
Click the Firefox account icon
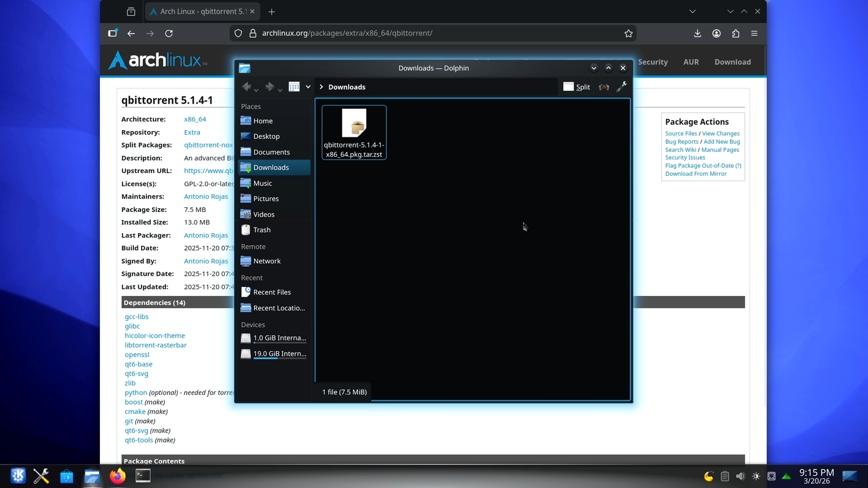point(717,33)
